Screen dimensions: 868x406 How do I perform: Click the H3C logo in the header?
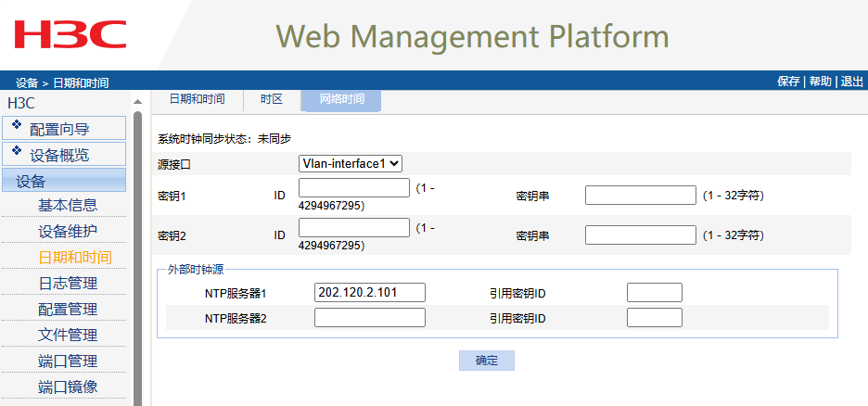tap(70, 35)
